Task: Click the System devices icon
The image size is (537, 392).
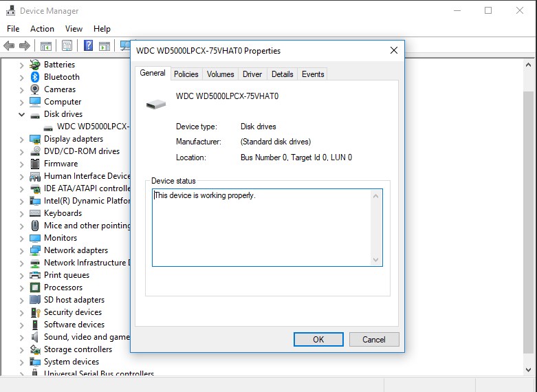Action: pos(35,362)
